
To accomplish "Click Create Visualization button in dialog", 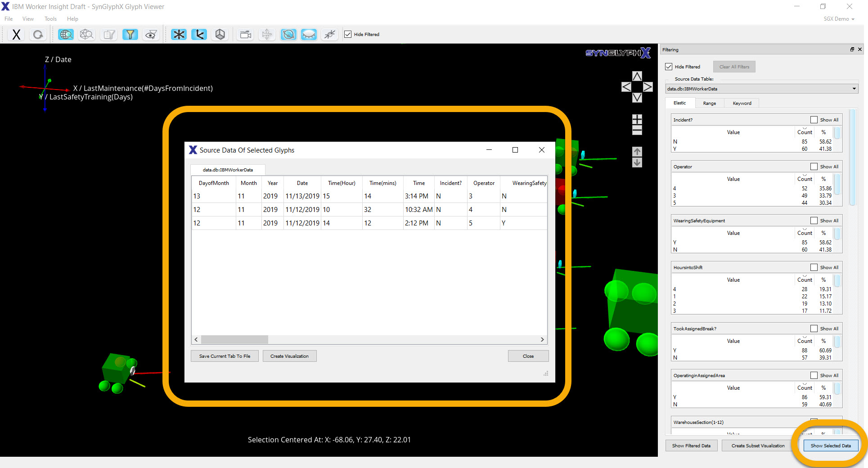I will click(289, 356).
